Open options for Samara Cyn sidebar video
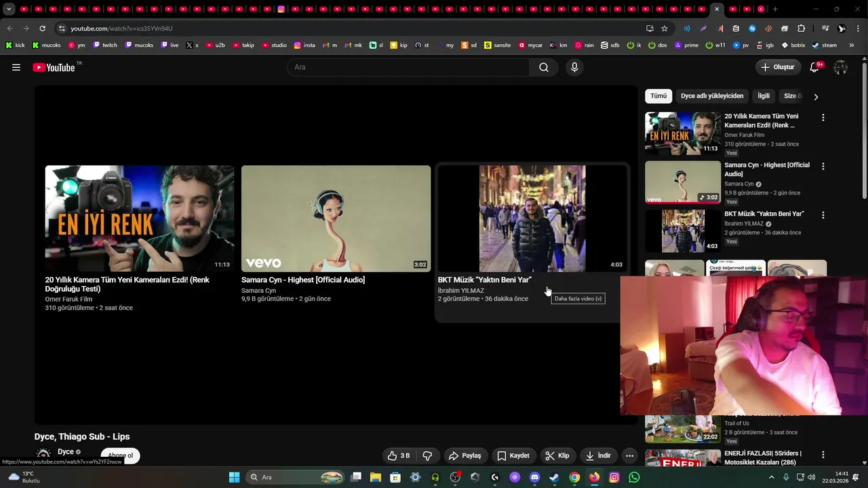 pos(823,166)
